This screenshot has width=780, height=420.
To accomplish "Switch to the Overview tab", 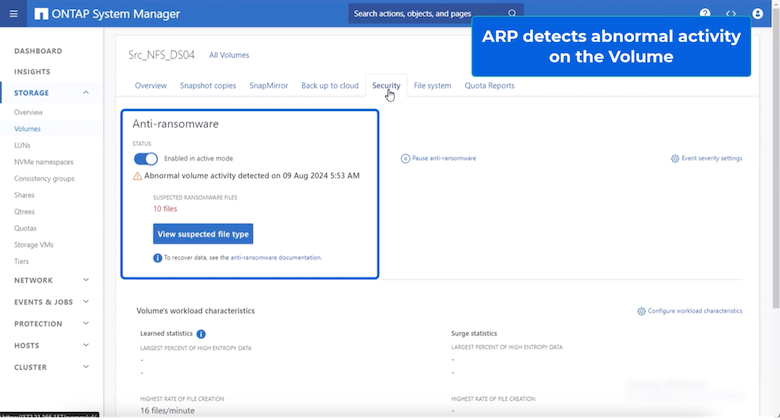I will [x=151, y=86].
